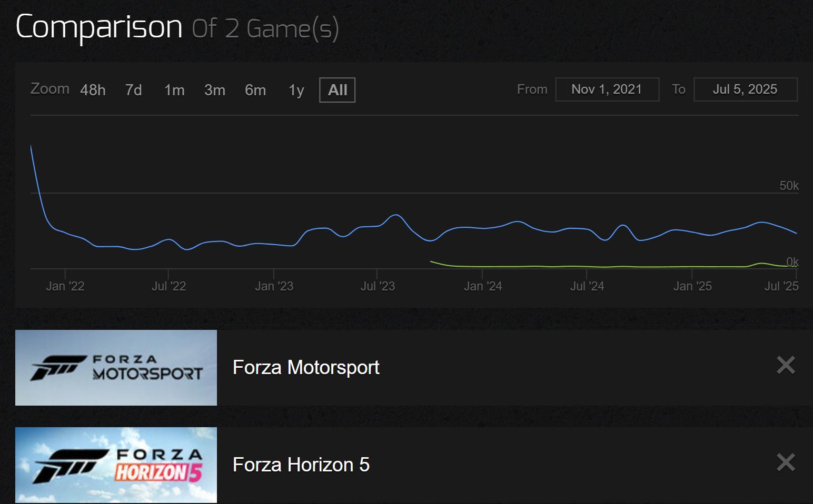Click the Forza Motorsport game title
813x504 pixels.
click(x=306, y=367)
